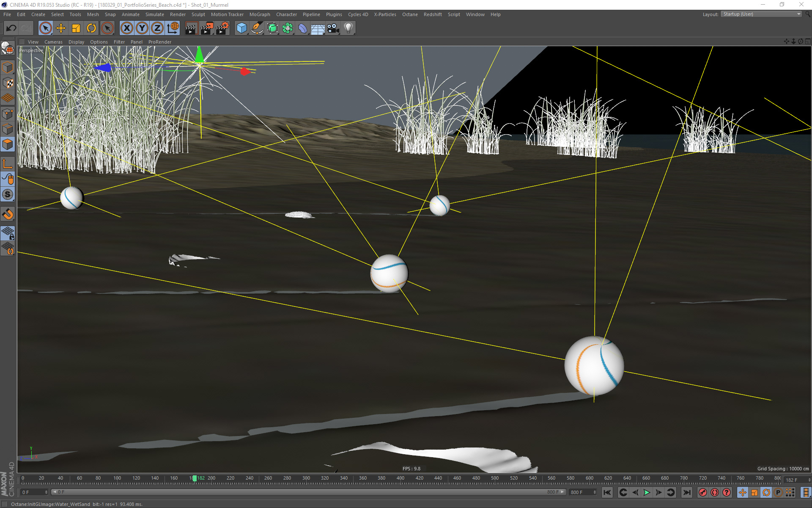
Task: Activate the Rotate tool
Action: coord(91,28)
